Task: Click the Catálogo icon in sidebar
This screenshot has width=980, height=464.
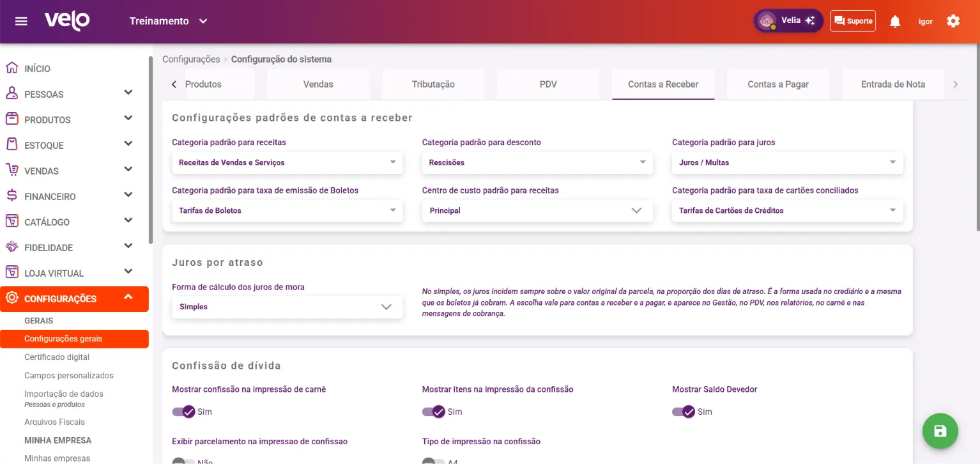Action: click(11, 221)
